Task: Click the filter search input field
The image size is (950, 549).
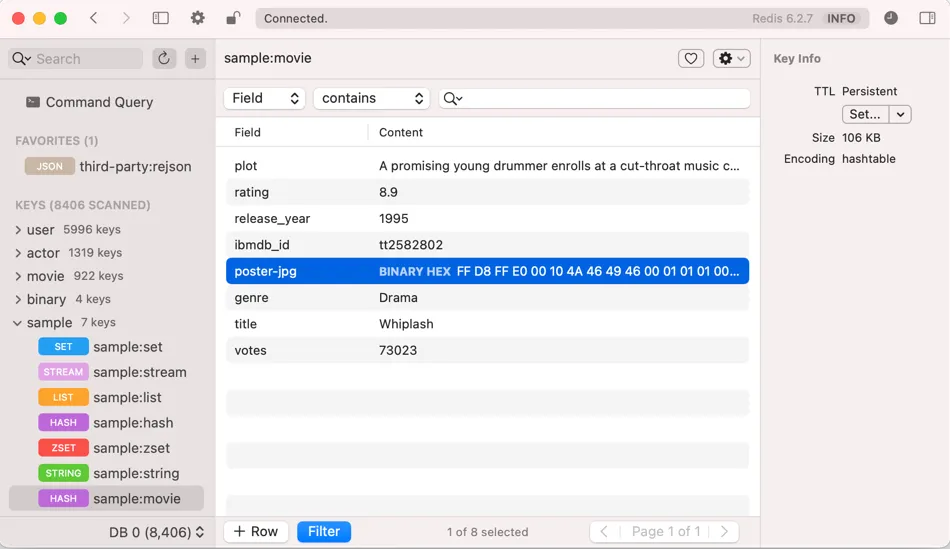Action: [605, 98]
